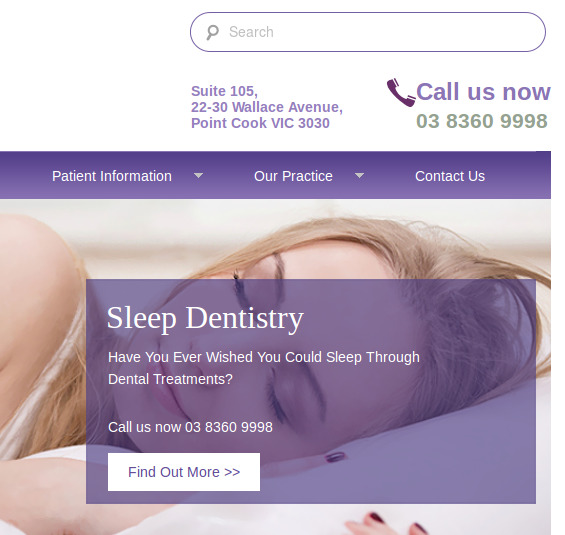Click 'Call us now 03 8360 9998' in the banner

[190, 427]
